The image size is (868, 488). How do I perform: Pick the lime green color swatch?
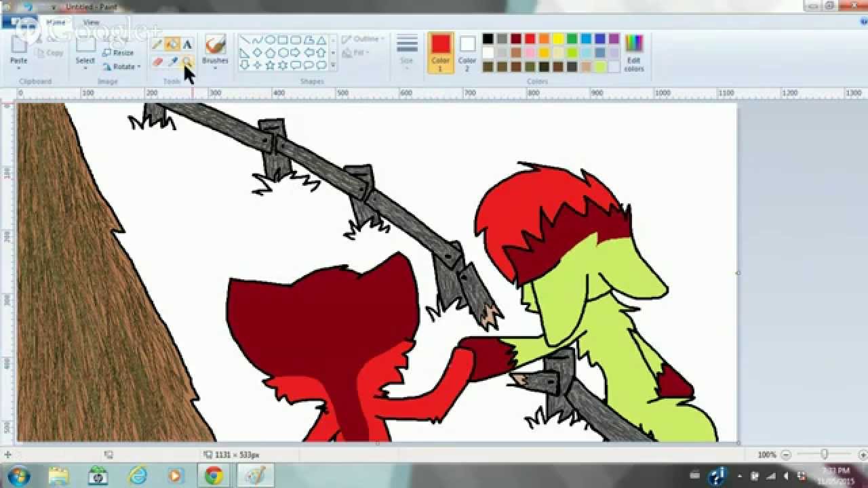pos(572,52)
